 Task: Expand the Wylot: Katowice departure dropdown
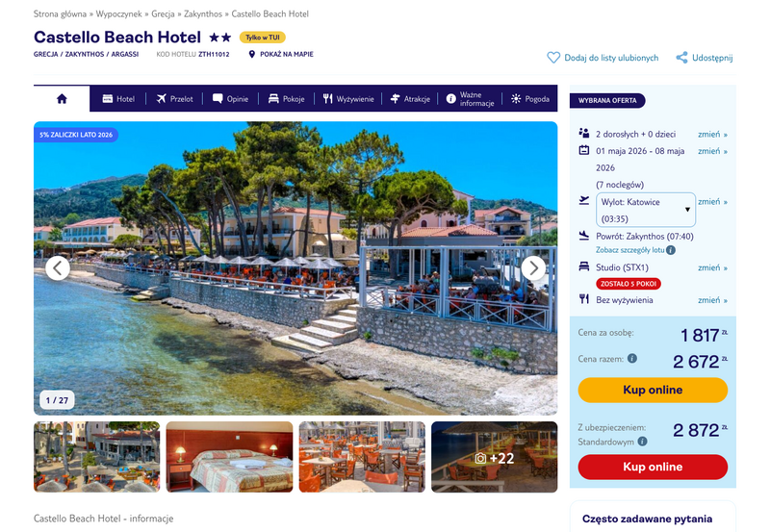pos(645,210)
